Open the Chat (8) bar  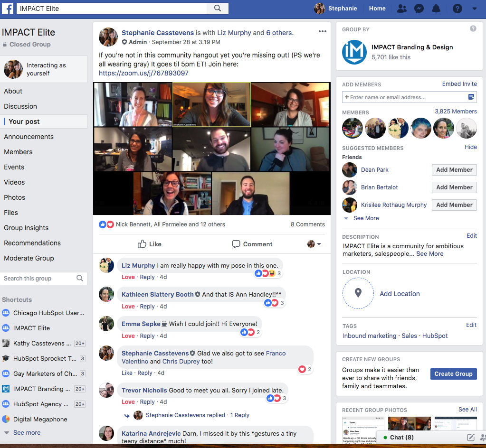point(402,437)
